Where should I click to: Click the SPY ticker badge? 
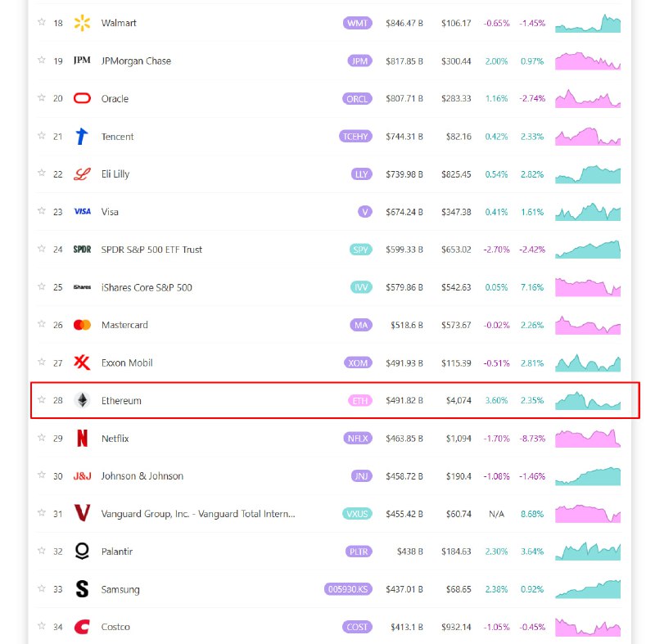tap(359, 250)
